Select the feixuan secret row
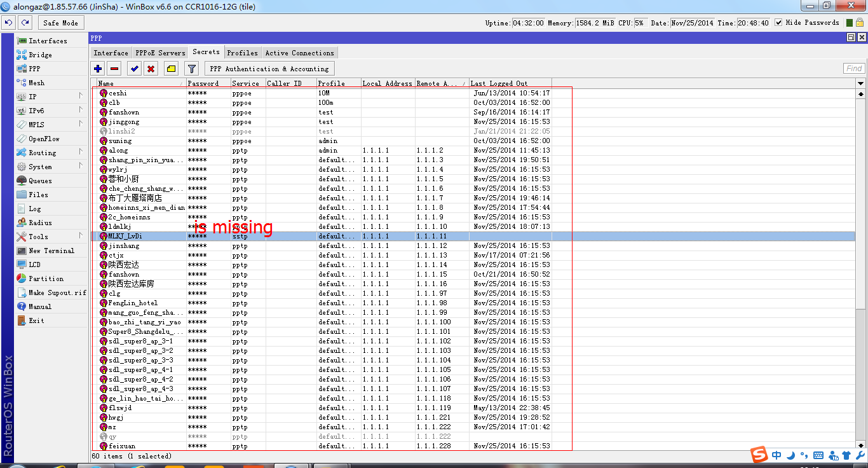This screenshot has width=868, height=468. (473, 446)
